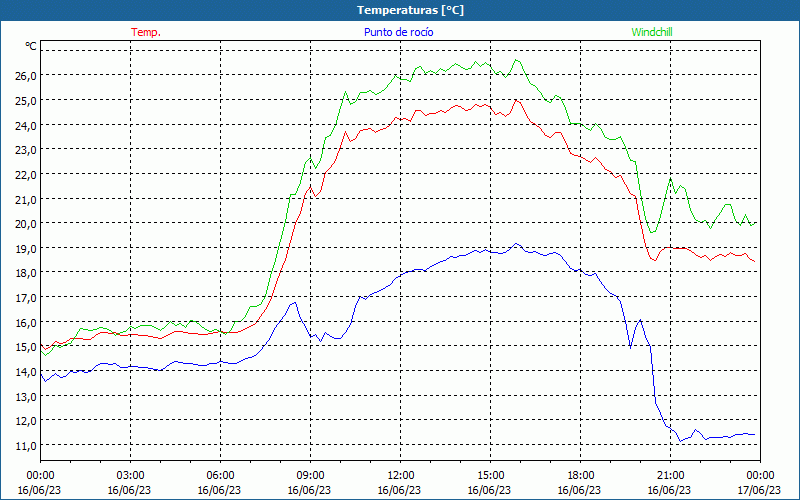Click the 17,0 y-axis value
Image resolution: width=800 pixels, height=500 pixels.
tap(26, 297)
